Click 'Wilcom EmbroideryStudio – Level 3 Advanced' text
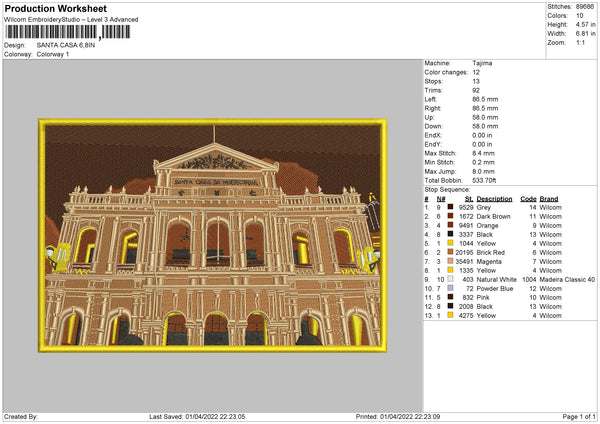Viewport: 600px width, 424px height. (71, 20)
